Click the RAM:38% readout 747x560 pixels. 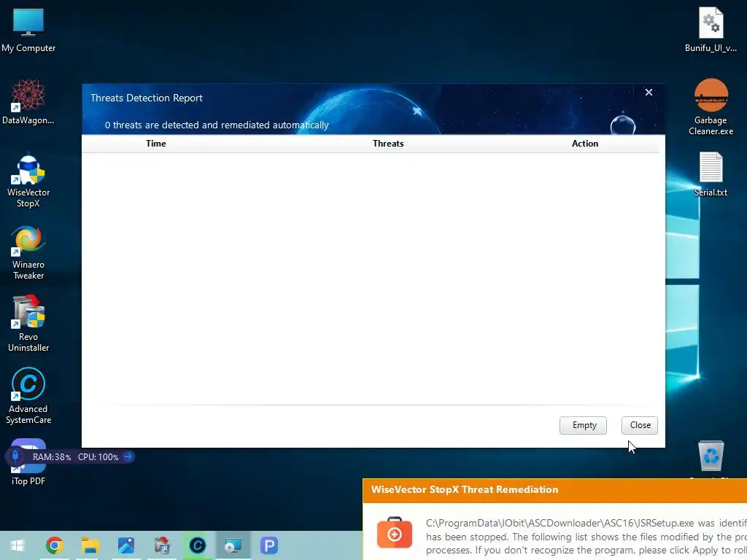tap(52, 456)
